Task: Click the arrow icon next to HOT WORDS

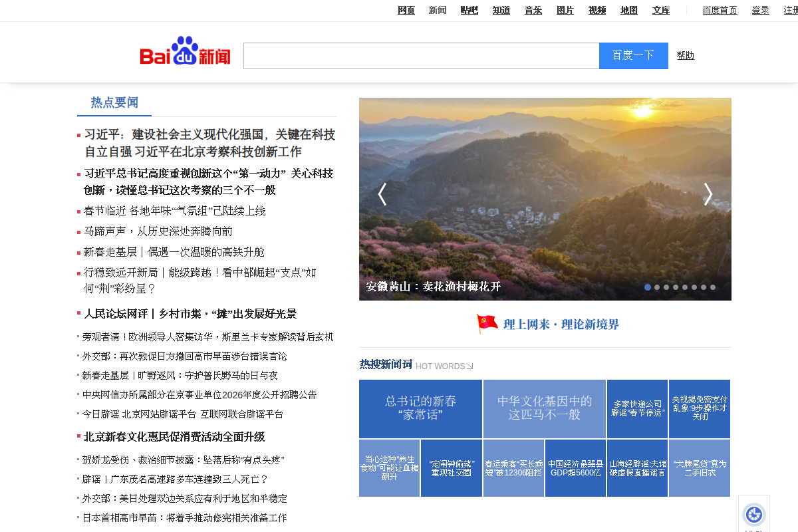Action: click(x=470, y=366)
